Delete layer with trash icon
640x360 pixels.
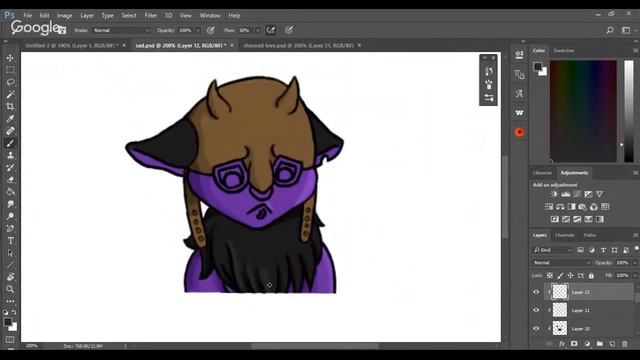coord(625,344)
